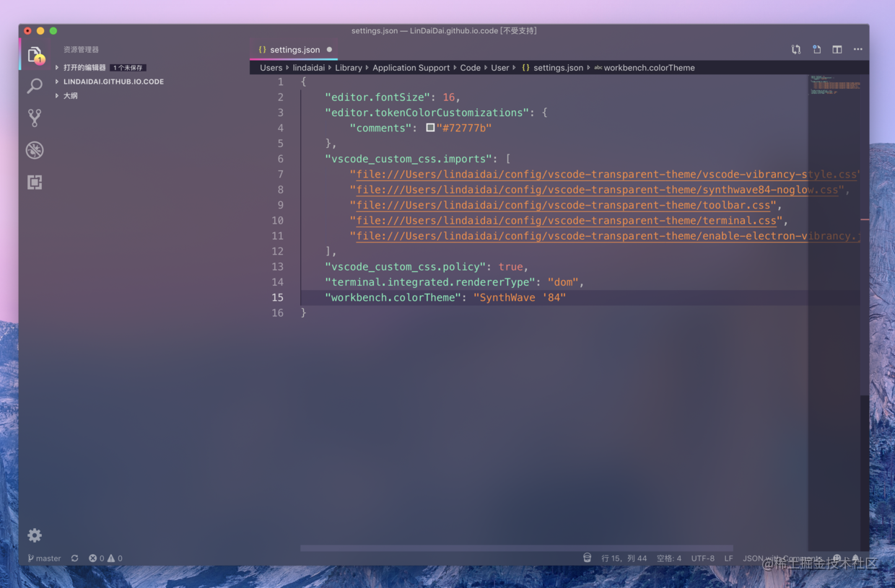Screen dimensions: 895x588
Task: Split the editor with the split icon
Action: click(x=837, y=50)
